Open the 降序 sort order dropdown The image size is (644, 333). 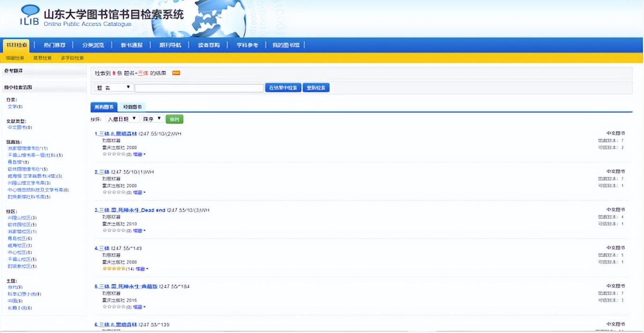coord(152,119)
